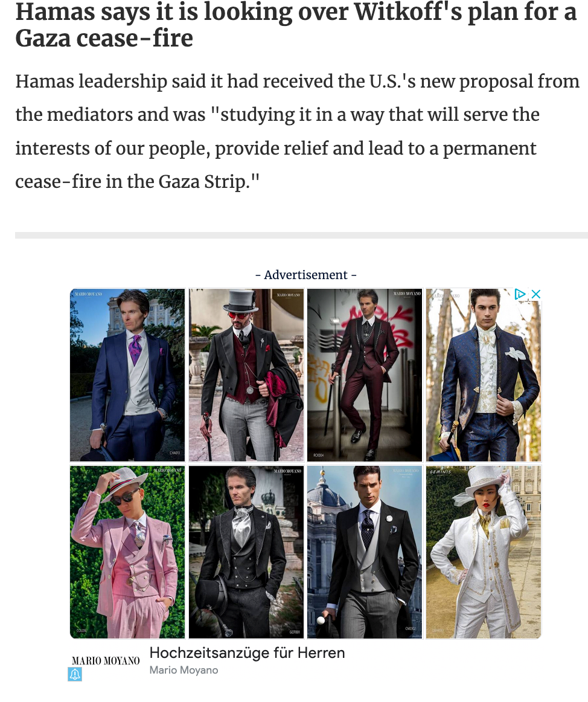
Task: Select the pink double-breasted suit photo
Action: 127,552
